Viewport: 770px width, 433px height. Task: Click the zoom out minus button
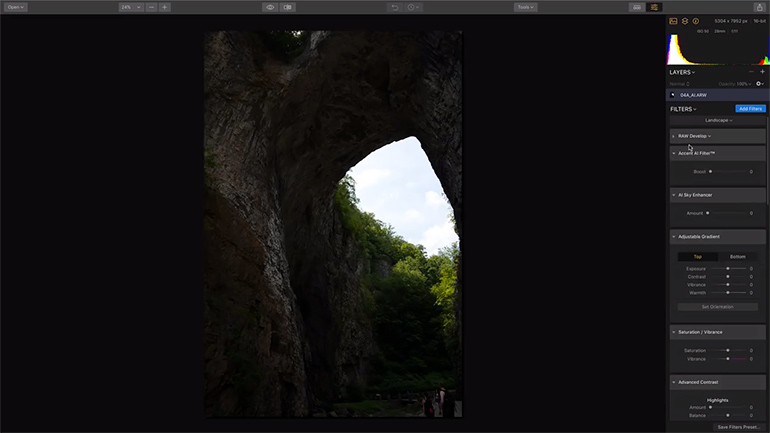coord(151,7)
